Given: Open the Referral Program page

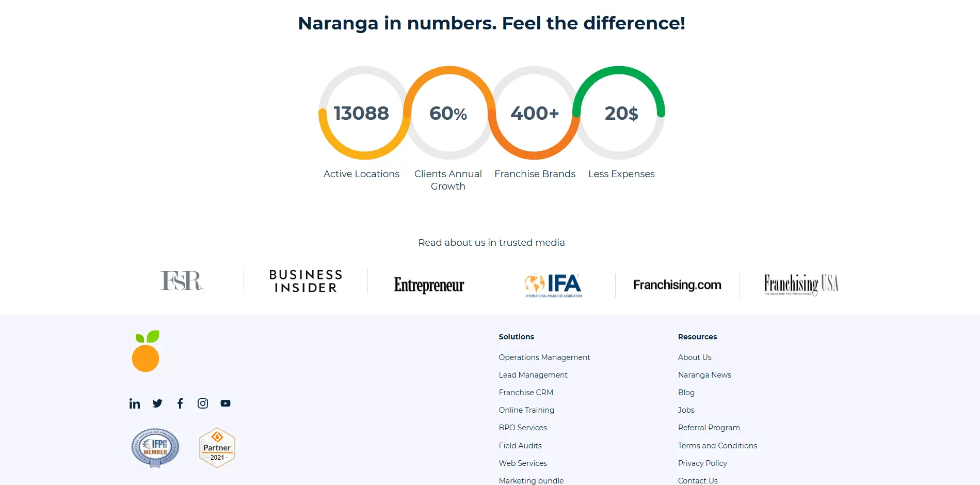Looking at the screenshot, I should pyautogui.click(x=709, y=428).
